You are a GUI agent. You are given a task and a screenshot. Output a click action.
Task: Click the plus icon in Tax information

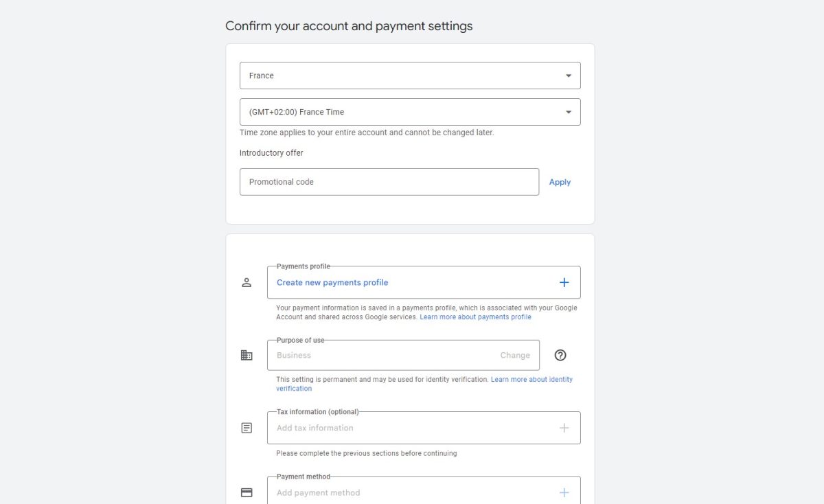[564, 428]
